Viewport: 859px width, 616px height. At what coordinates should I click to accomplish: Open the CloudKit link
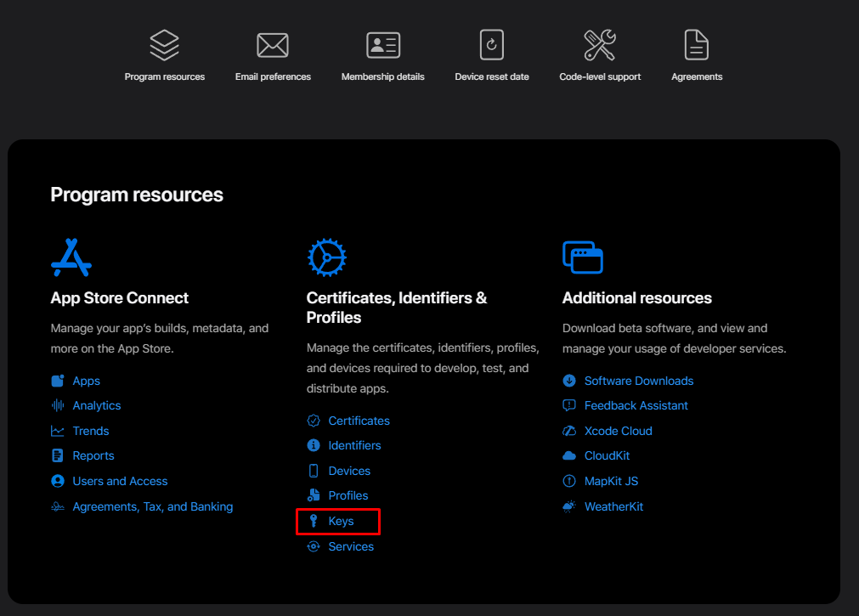tap(607, 455)
